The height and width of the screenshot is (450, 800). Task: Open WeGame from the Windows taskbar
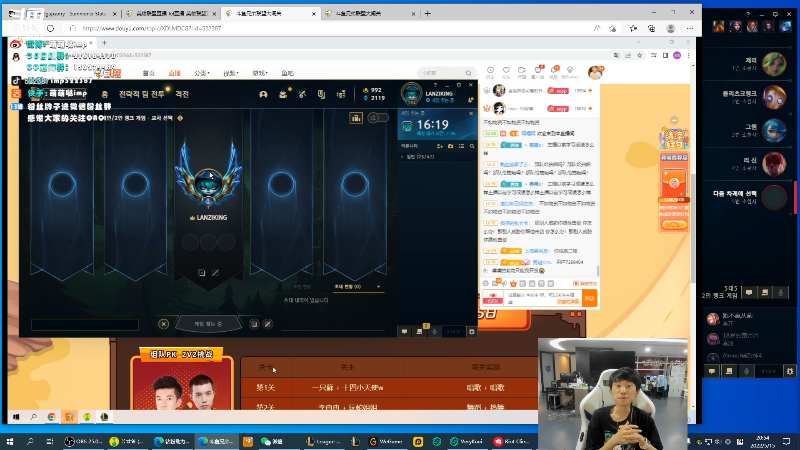tap(385, 441)
